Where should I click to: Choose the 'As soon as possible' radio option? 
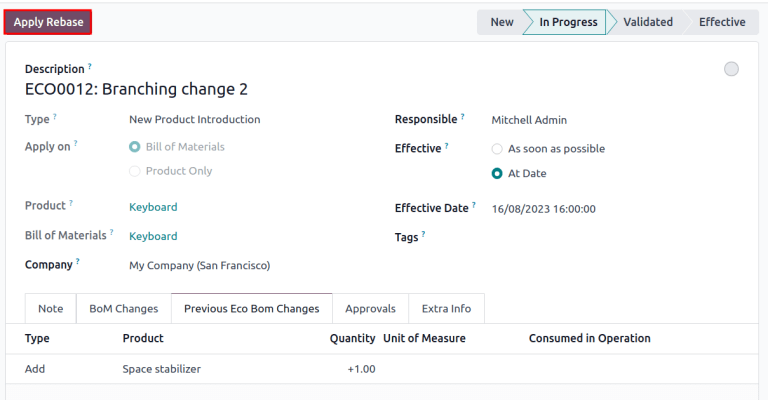click(x=497, y=149)
